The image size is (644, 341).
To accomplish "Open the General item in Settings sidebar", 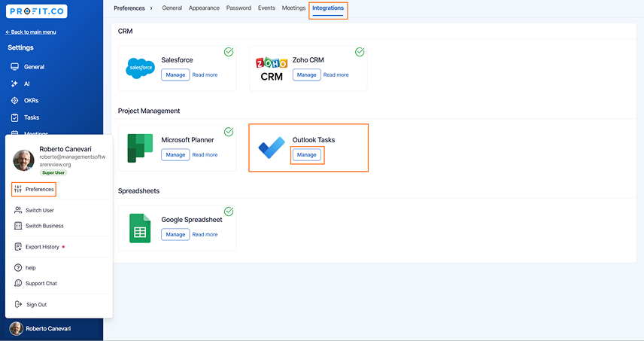I will click(x=34, y=66).
